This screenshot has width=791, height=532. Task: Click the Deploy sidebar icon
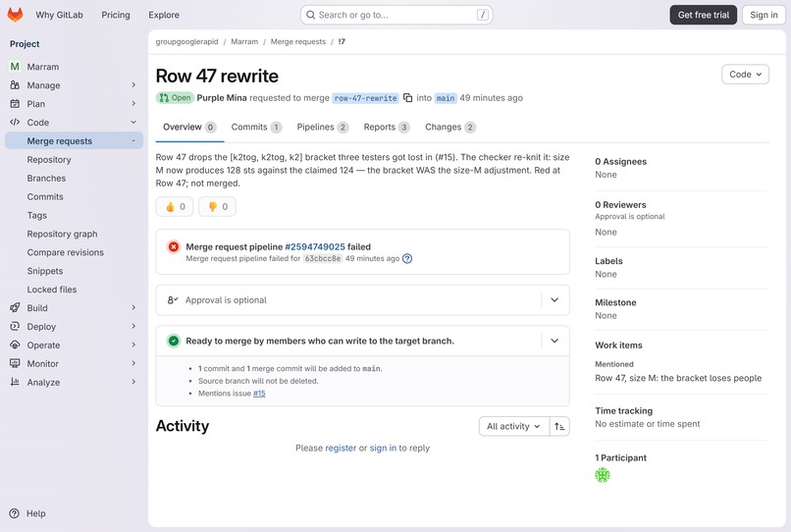tap(15, 327)
